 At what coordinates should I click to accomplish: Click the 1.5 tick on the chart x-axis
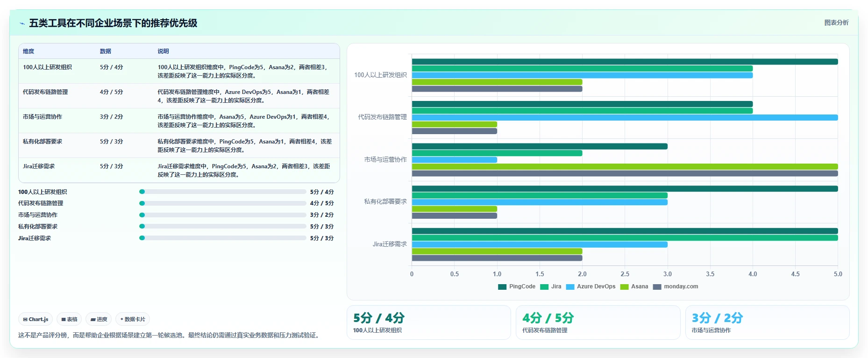(x=540, y=274)
